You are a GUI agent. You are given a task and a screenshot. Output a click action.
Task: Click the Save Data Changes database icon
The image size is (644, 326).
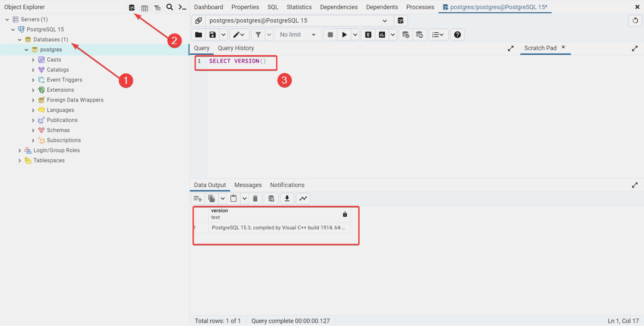pos(271,198)
